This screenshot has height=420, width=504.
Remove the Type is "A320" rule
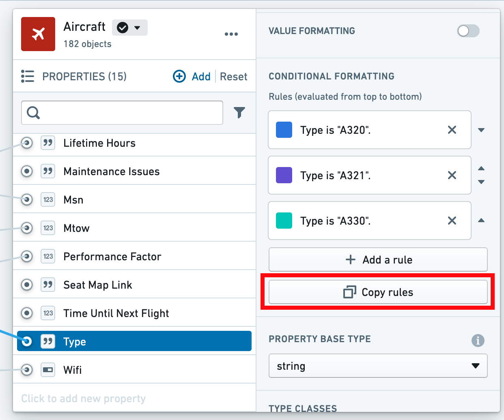[452, 130]
